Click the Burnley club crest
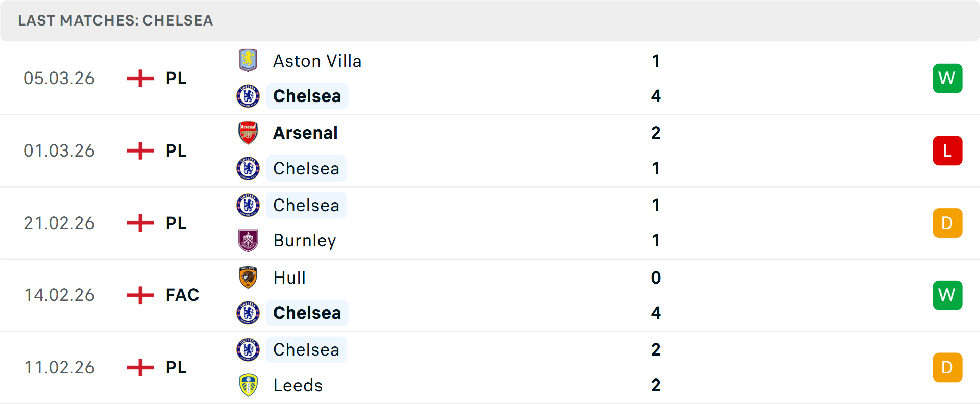980x404 pixels. point(248,240)
